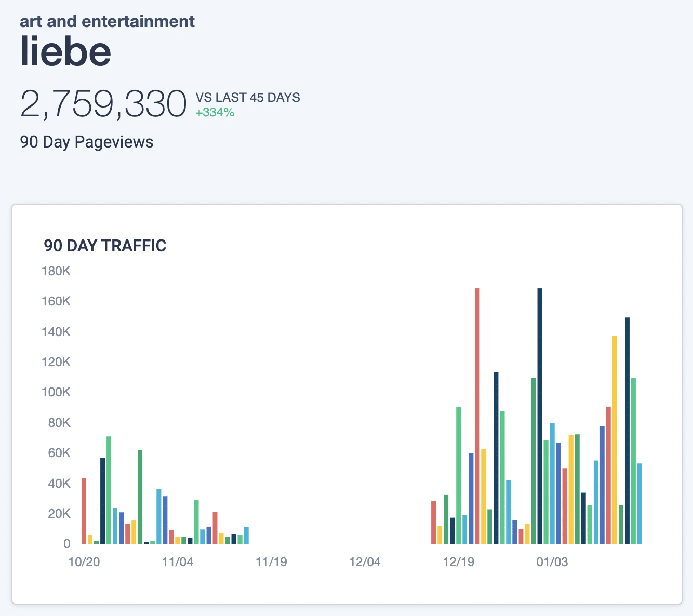This screenshot has height=616, width=693.
Task: Click the 'VS LAST 45 DAYS' label
Action: [248, 98]
